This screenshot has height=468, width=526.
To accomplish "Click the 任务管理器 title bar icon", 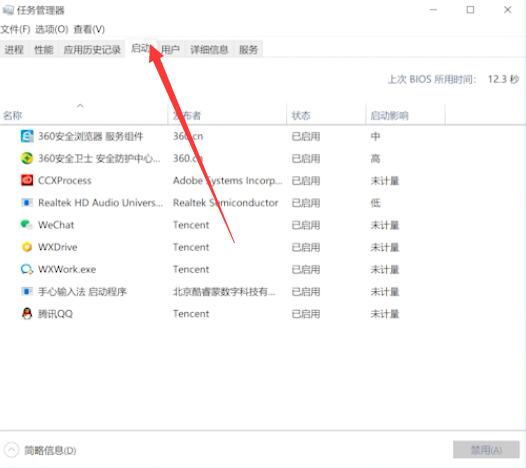I will 8,10.
